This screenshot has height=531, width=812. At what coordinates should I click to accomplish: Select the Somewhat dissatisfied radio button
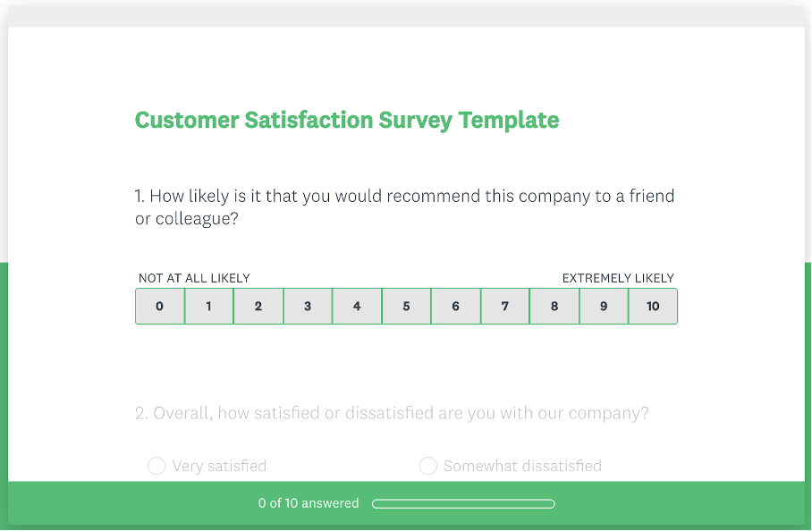[428, 466]
